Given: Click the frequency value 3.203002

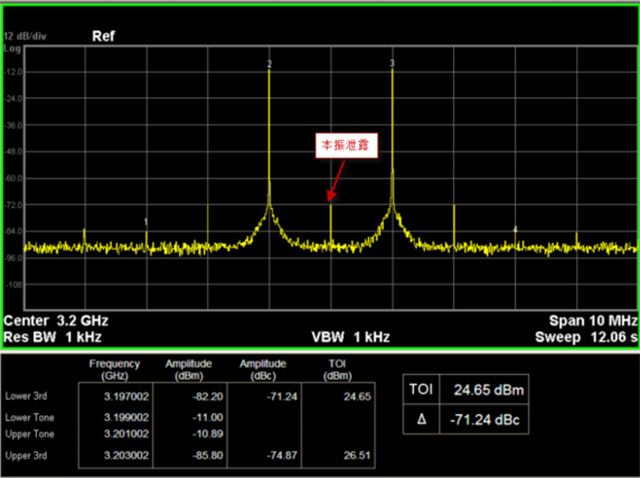Looking at the screenshot, I should tap(126, 455).
